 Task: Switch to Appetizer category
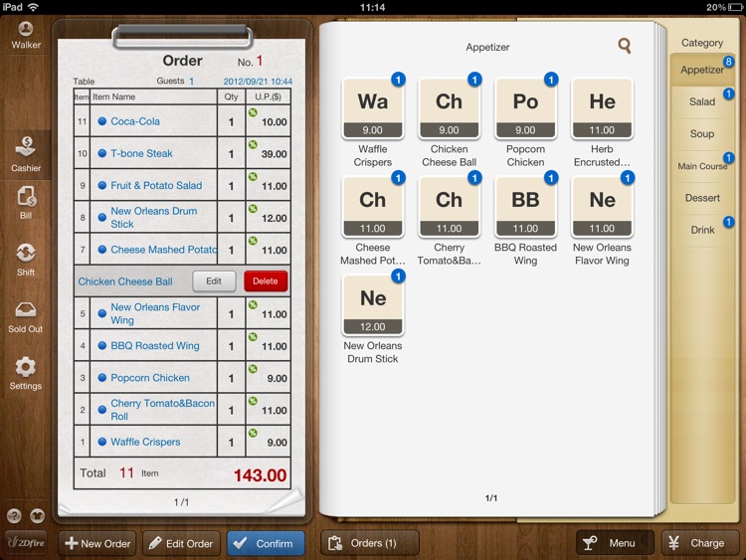(x=702, y=70)
